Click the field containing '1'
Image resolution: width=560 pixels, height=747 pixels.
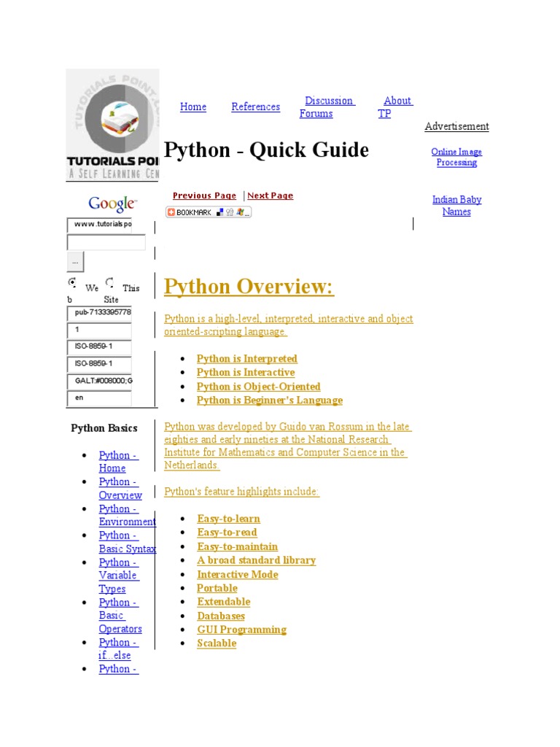[x=99, y=330]
